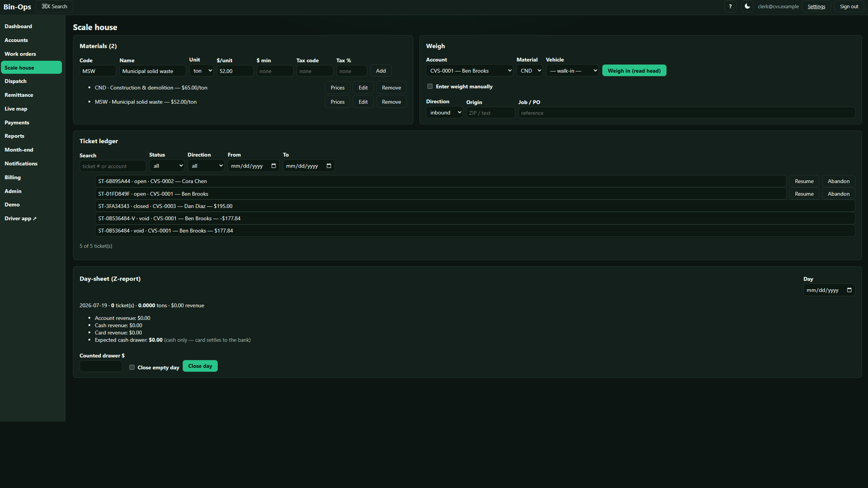Focus Origin ZIP / text field
The width and height of the screenshot is (868, 488).
tap(490, 113)
